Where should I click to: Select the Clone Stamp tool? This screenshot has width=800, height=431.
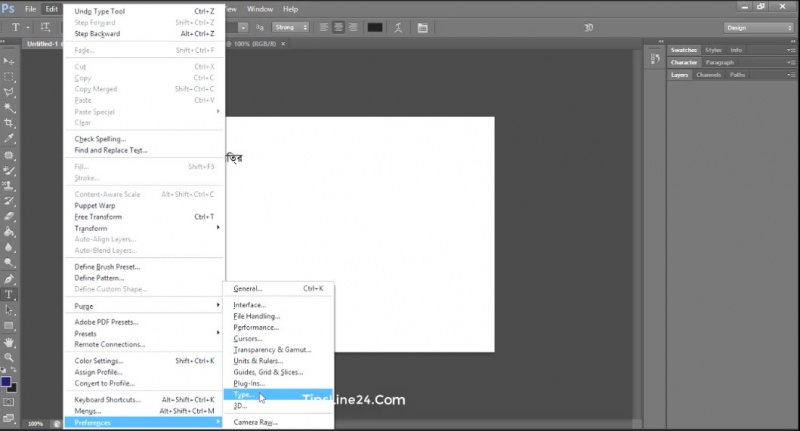[9, 186]
